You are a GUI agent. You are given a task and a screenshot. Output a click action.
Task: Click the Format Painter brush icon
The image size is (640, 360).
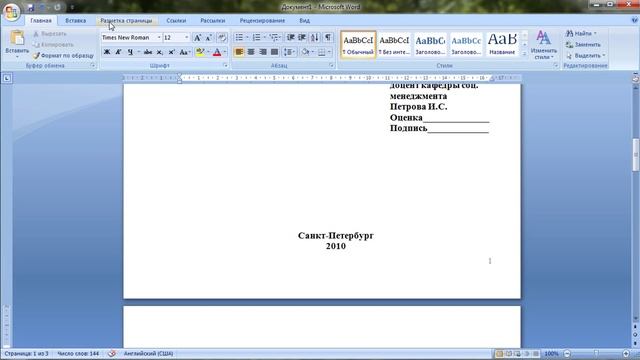(x=36, y=56)
